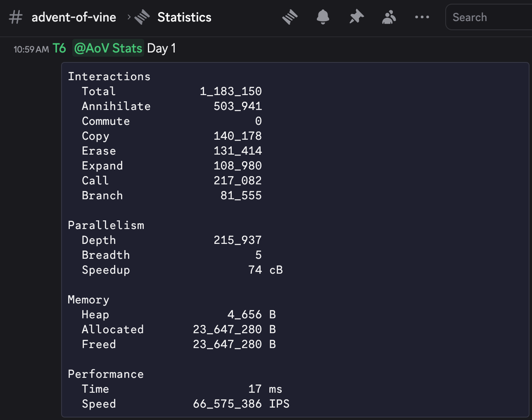Focus the Search input field
Screen dimensions: 532x420
(487, 17)
